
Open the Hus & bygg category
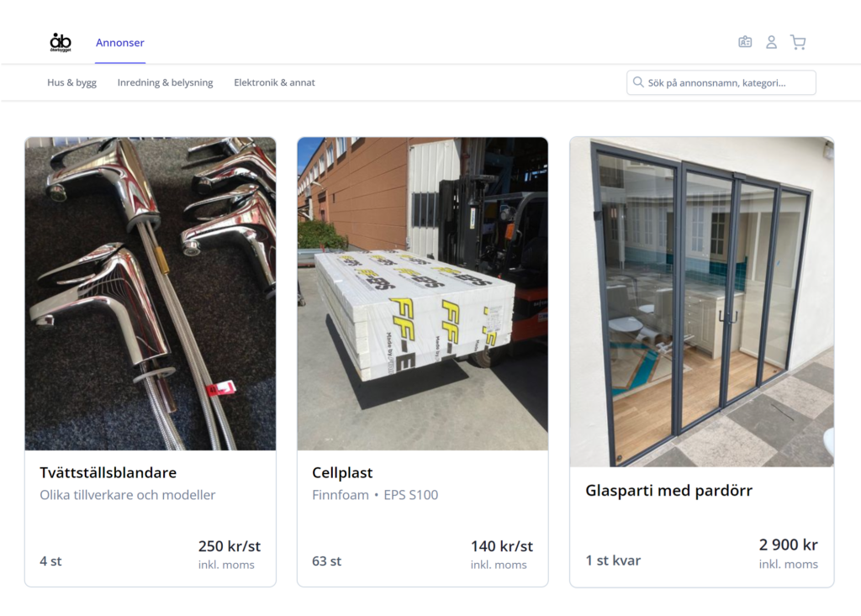71,82
